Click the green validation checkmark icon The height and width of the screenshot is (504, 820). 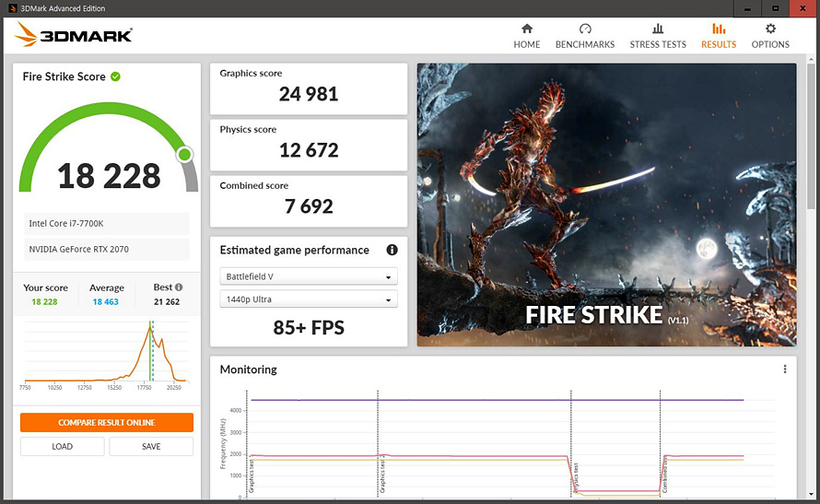115,76
